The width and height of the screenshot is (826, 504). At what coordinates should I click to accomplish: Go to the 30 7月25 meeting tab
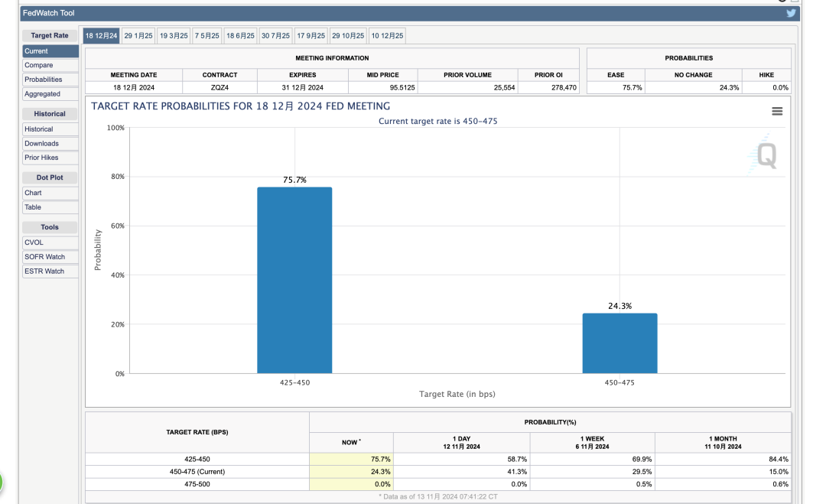275,36
